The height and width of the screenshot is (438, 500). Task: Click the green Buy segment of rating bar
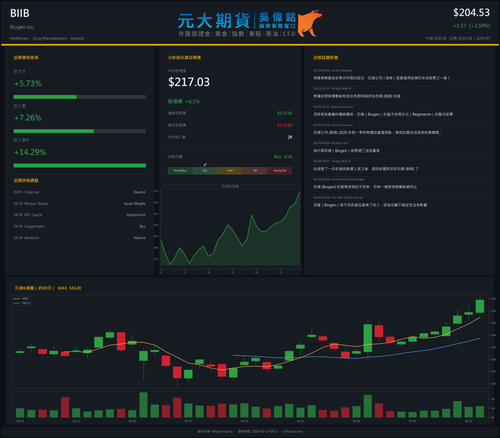point(205,171)
